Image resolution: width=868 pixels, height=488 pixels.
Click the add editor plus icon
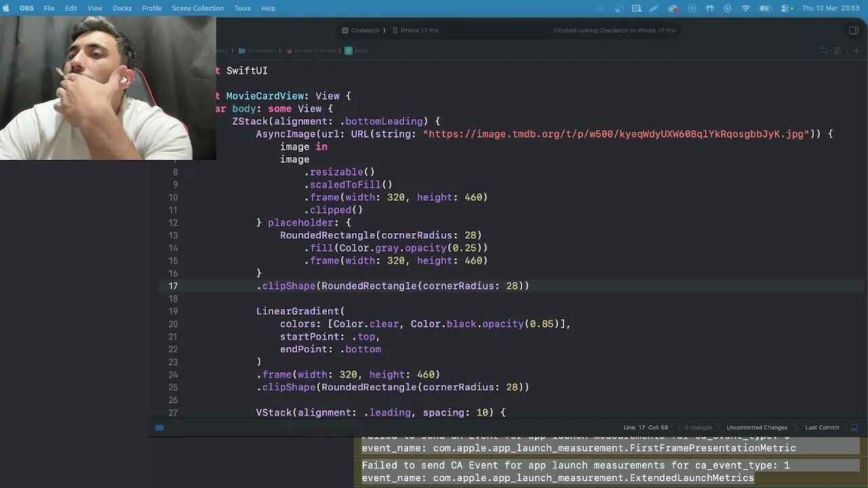click(856, 51)
